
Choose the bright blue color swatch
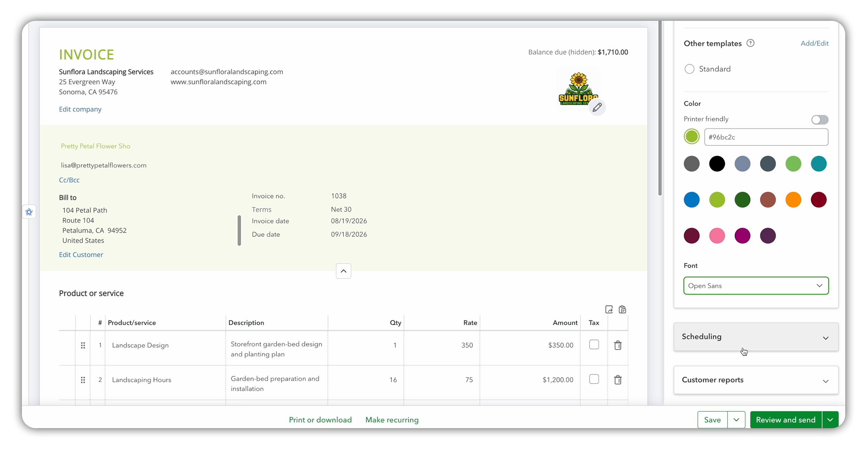click(691, 200)
